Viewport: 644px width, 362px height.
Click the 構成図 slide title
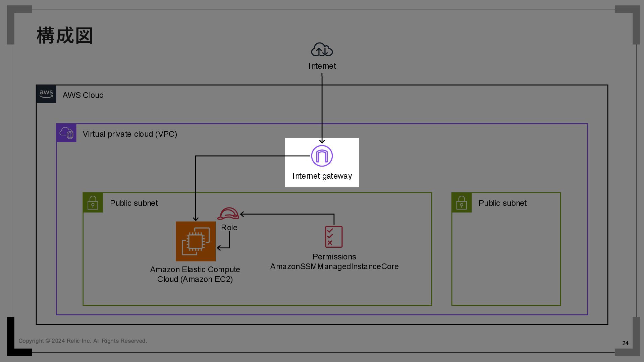coord(65,36)
